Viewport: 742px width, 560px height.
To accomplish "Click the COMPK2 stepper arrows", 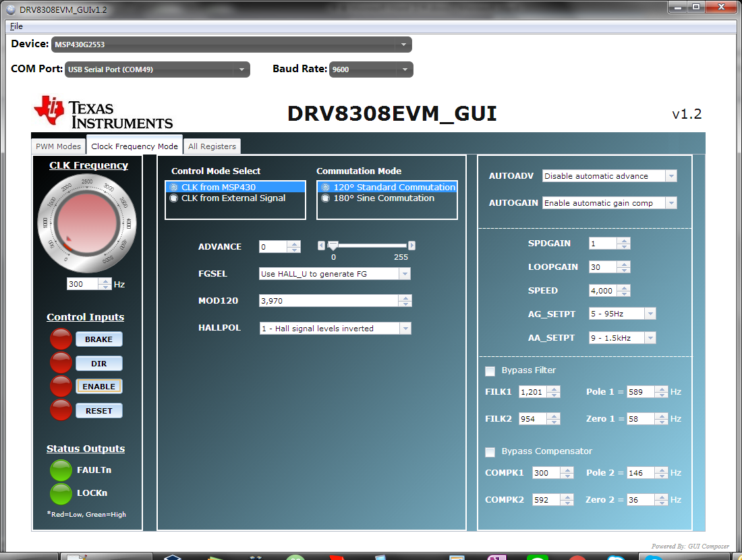I will tap(567, 500).
